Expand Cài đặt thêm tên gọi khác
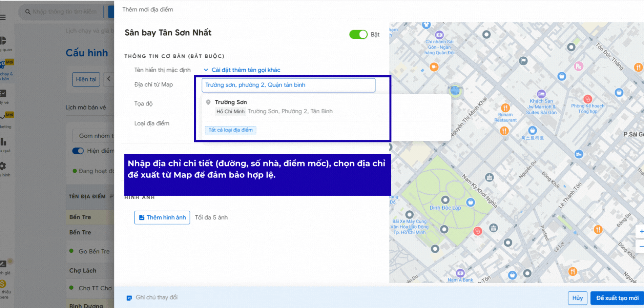Viewport: 644px width, 308px height. [242, 70]
